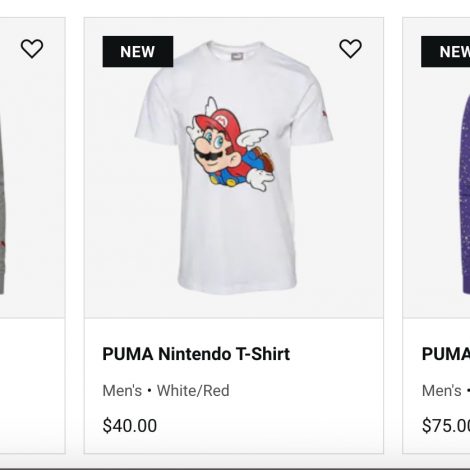
Task: Click the $40.00 price
Action: [130, 426]
